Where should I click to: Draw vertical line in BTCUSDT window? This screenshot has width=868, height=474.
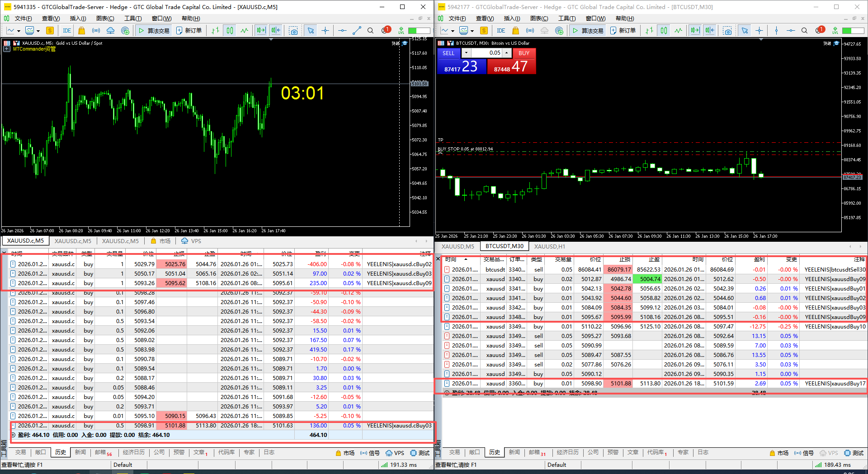pos(776,31)
